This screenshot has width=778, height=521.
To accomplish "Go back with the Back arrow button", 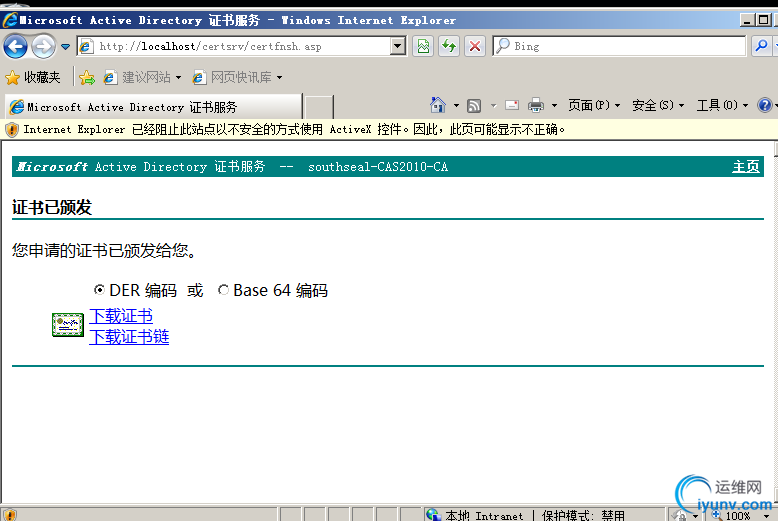I will (x=15, y=47).
